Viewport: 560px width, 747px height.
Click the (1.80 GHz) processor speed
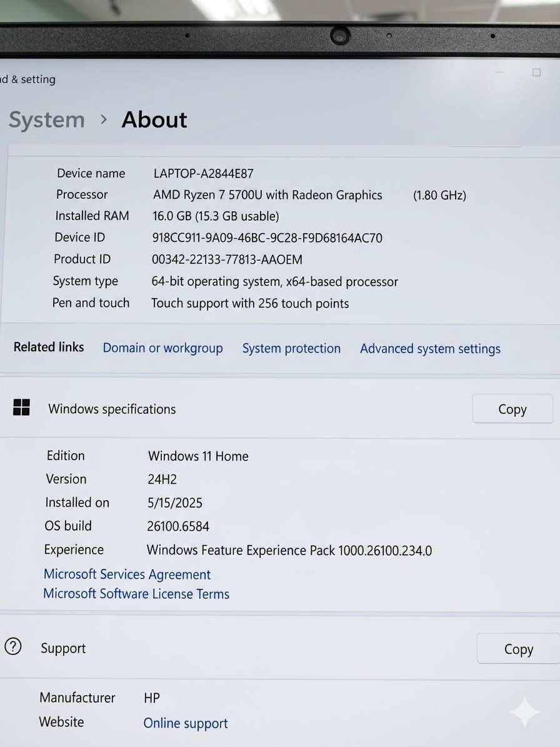(439, 195)
